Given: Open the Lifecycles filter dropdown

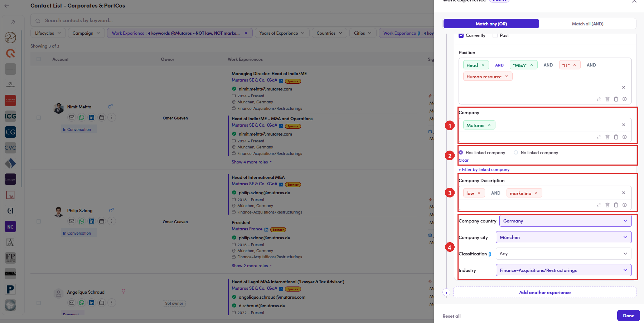Looking at the screenshot, I should (x=48, y=33).
